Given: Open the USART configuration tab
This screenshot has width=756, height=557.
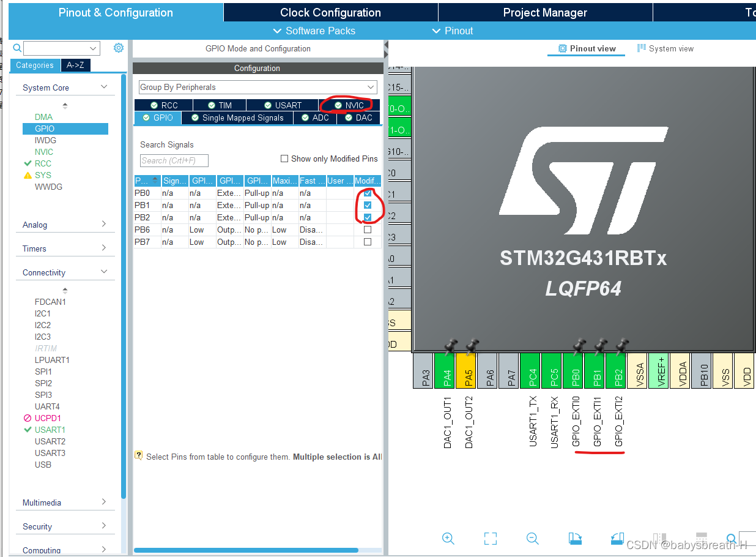Looking at the screenshot, I should coord(283,105).
